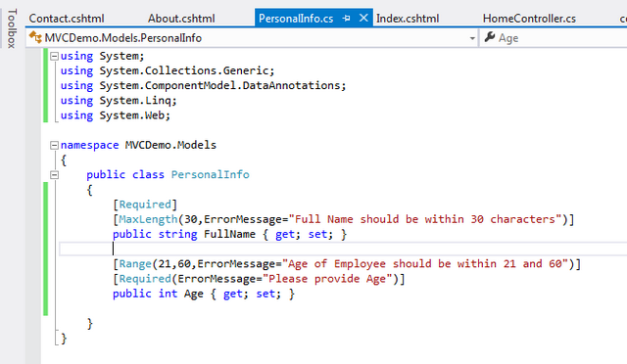
Task: Place cursor on the FullName property
Action: [x=229, y=234]
